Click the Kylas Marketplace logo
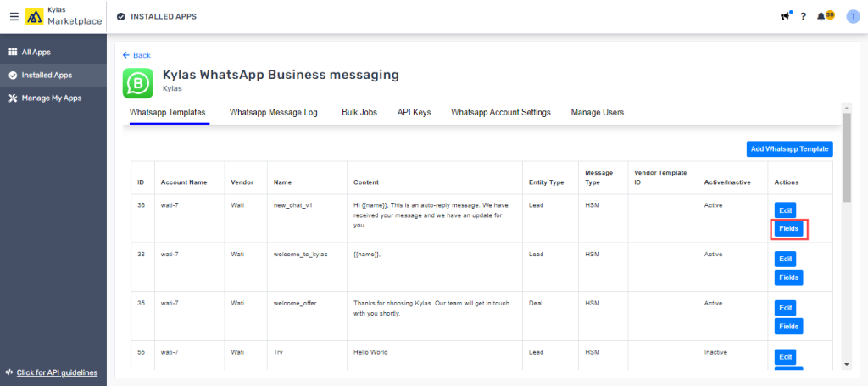The height and width of the screenshot is (386, 868). [64, 17]
